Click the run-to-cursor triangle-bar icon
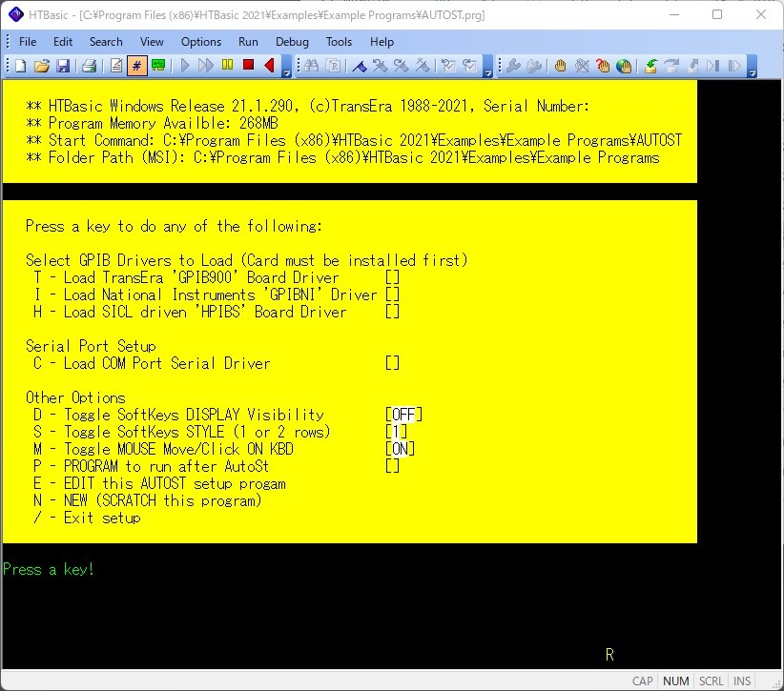Image resolution: width=784 pixels, height=691 pixels. pyautogui.click(x=713, y=66)
